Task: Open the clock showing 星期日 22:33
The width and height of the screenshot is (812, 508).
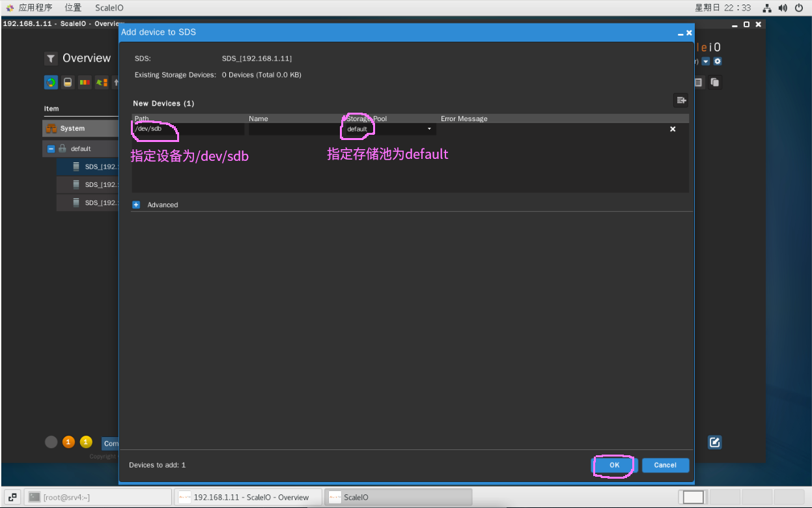Action: click(x=723, y=8)
